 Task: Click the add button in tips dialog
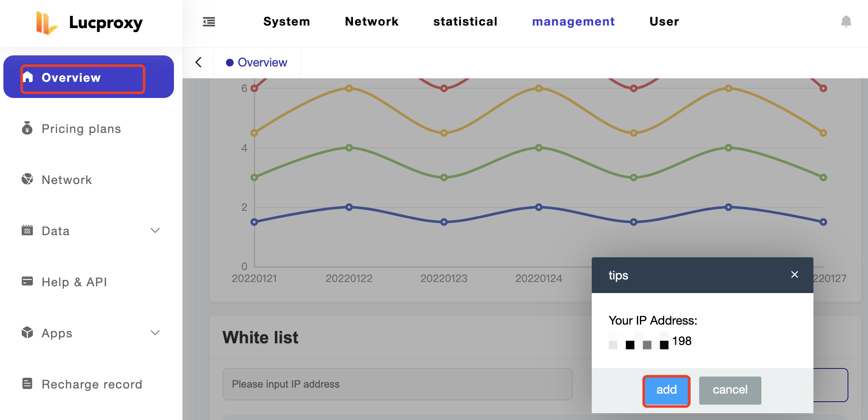(x=666, y=390)
